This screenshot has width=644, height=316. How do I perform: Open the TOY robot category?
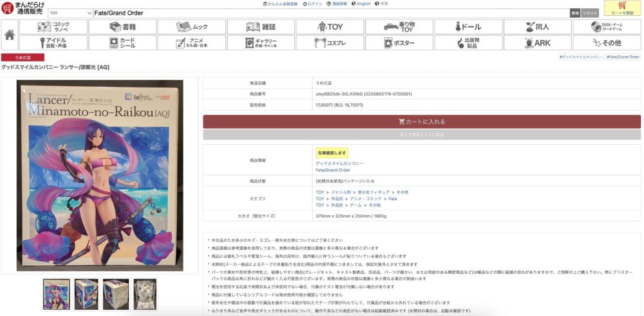330,27
